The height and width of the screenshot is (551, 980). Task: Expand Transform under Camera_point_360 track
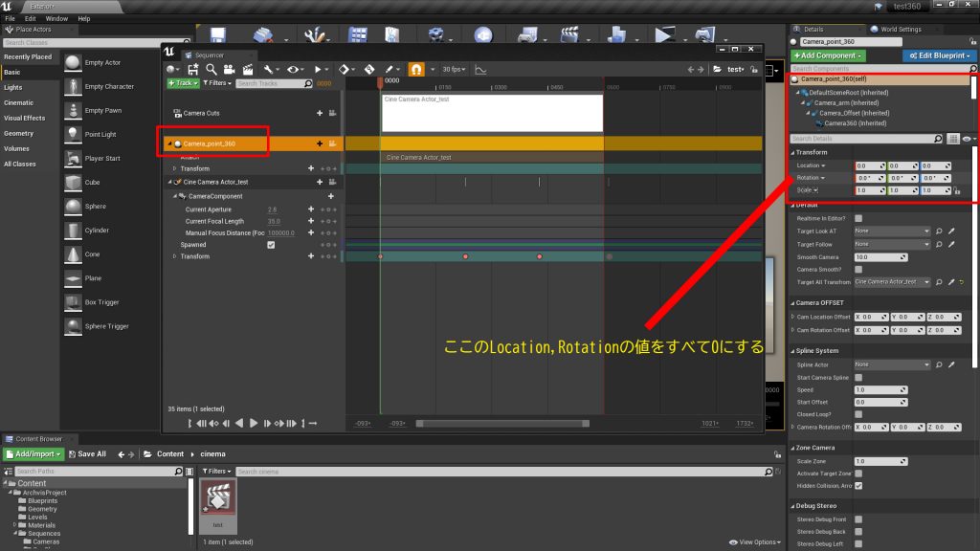point(174,168)
